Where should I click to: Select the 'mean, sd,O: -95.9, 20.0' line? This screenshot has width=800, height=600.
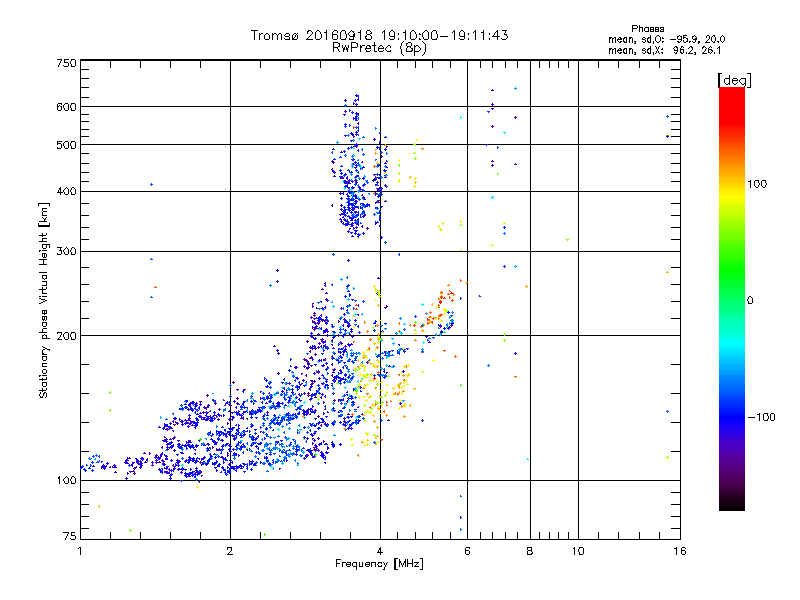point(666,39)
